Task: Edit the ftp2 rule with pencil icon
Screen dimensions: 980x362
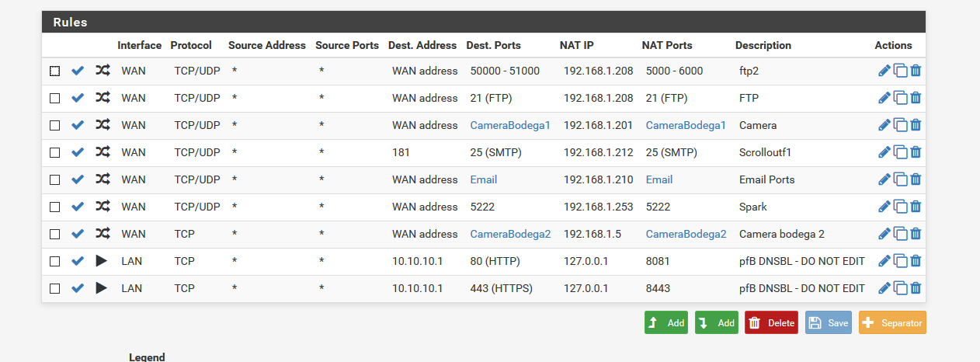Action: [x=884, y=71]
